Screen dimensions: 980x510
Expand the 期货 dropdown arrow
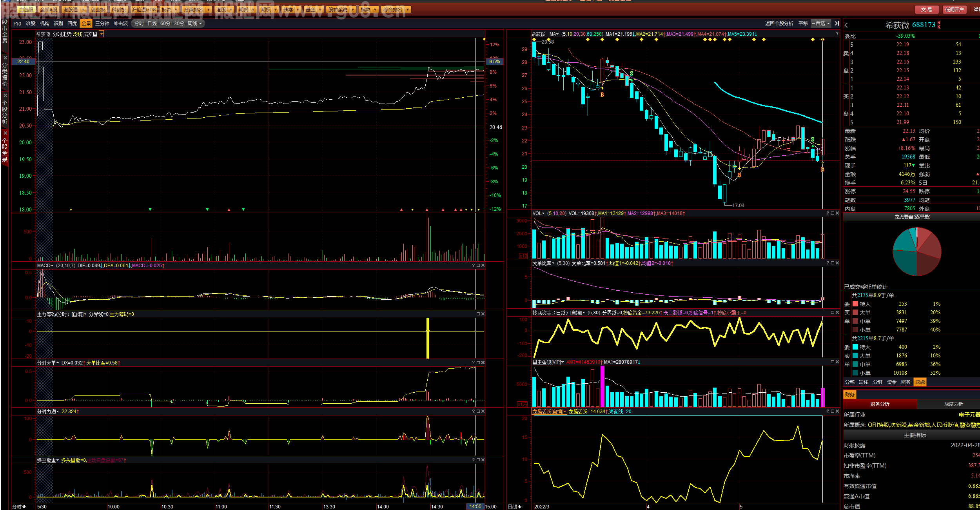[x=254, y=10]
